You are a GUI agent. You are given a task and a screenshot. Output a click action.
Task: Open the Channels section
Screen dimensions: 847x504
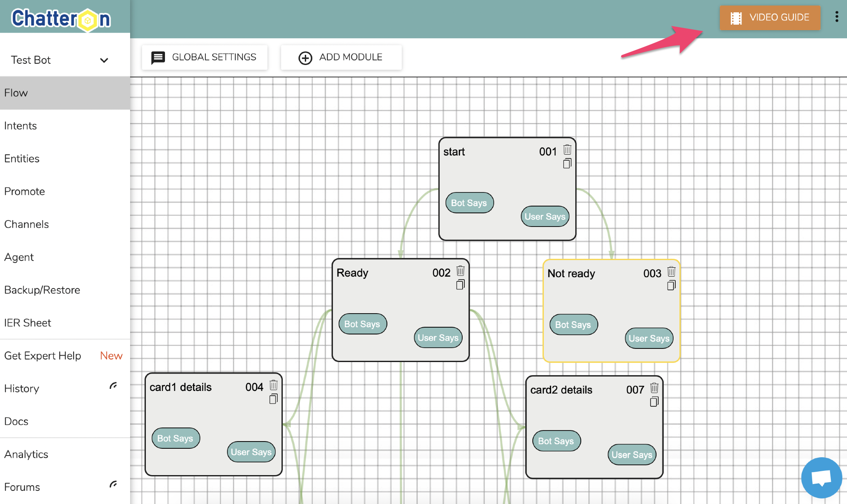point(65,224)
